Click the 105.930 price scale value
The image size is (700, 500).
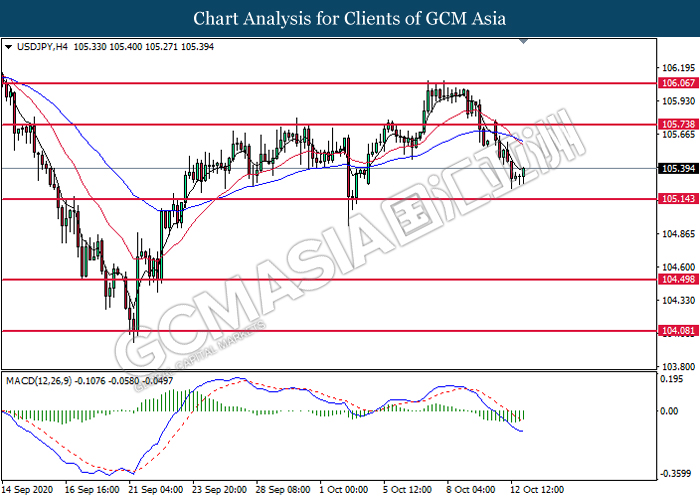click(678, 101)
